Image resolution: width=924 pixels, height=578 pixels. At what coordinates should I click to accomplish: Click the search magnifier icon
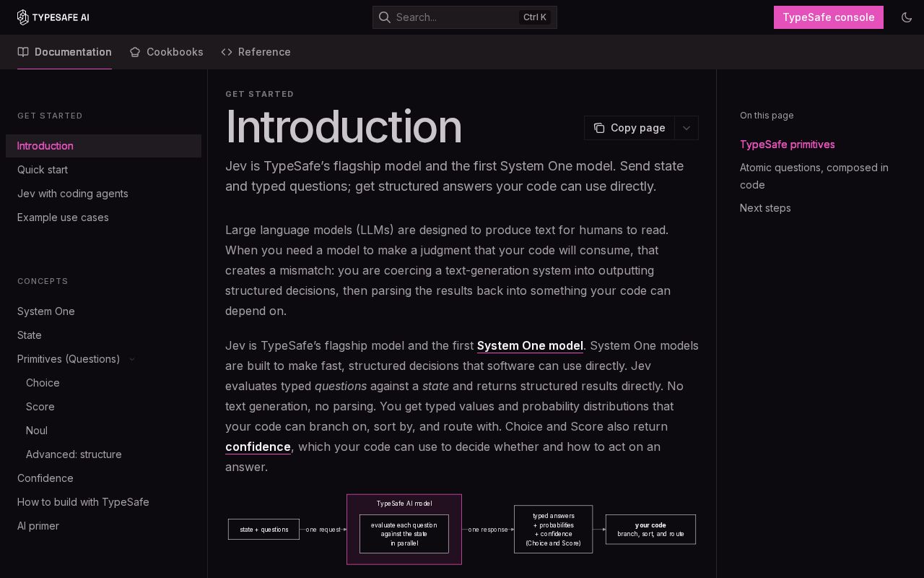(385, 17)
